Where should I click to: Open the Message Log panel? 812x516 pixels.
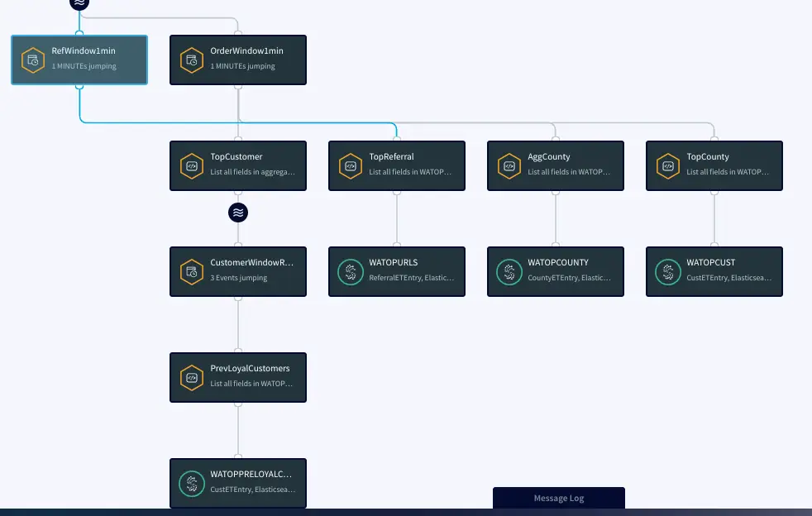tap(558, 498)
